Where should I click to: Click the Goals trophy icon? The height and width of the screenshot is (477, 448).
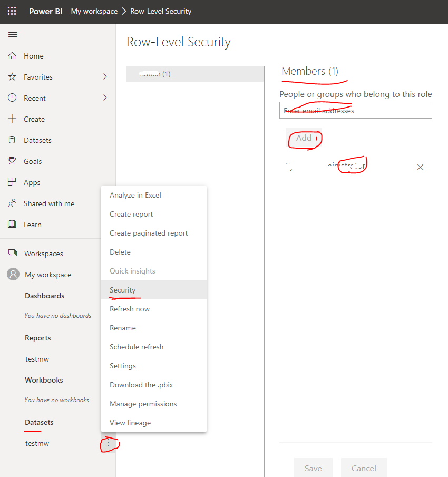pyautogui.click(x=12, y=161)
